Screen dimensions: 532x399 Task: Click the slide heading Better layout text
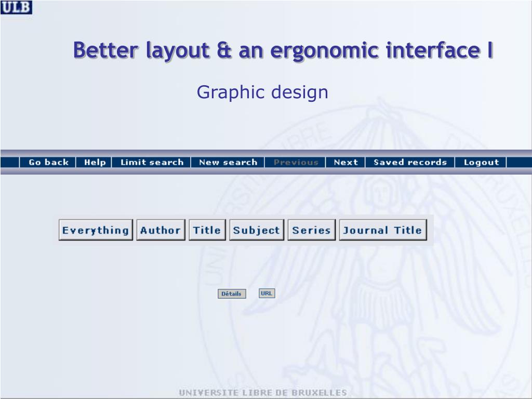pyautogui.click(x=283, y=50)
